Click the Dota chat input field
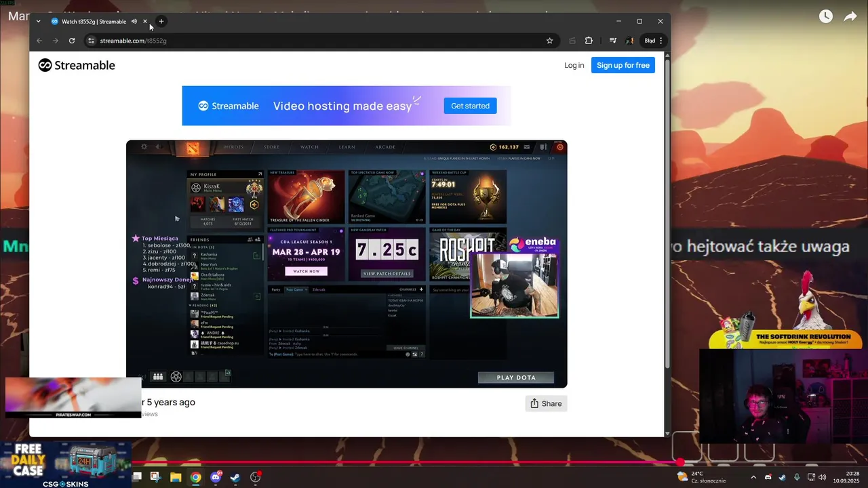Viewport: 868px width, 488px height. [x=337, y=354]
